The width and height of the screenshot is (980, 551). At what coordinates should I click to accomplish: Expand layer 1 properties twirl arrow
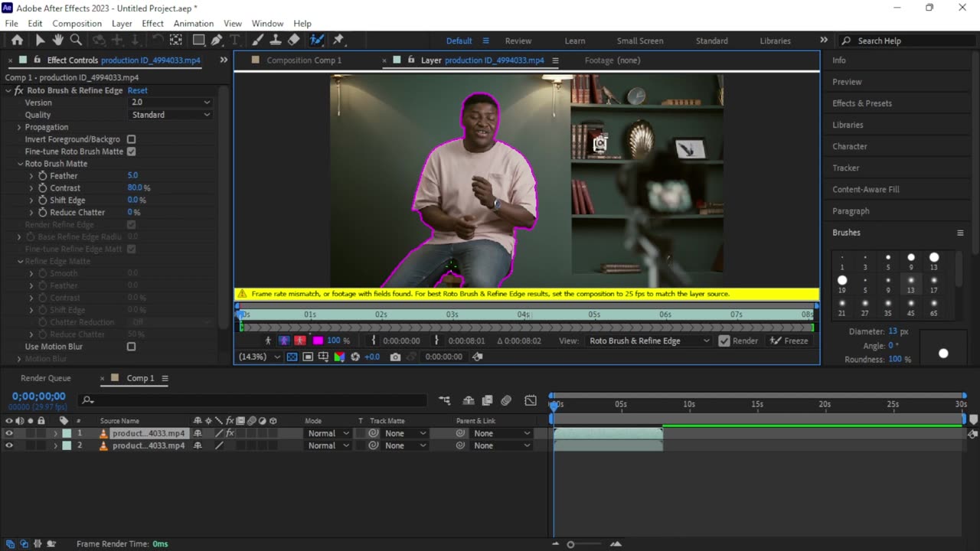[x=55, y=433]
